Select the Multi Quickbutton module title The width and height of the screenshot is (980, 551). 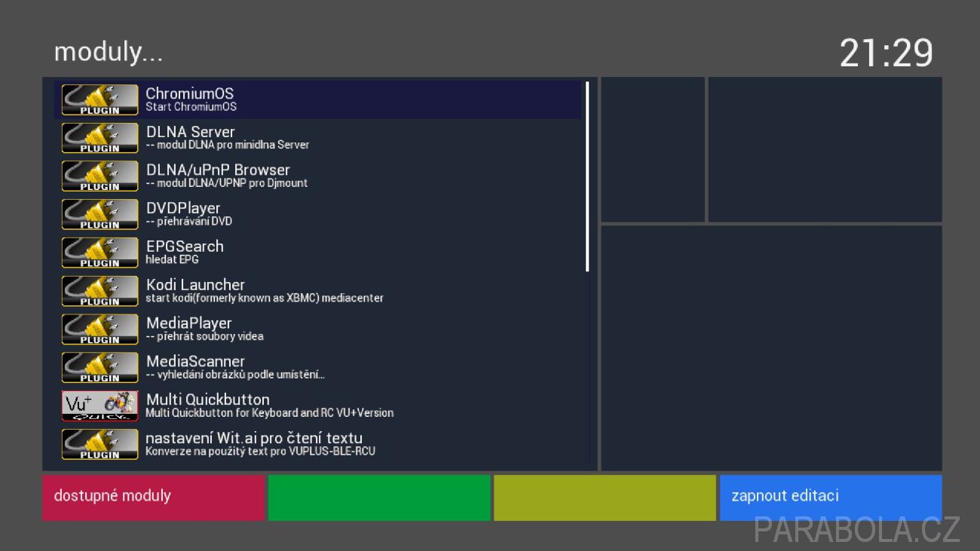(x=207, y=399)
